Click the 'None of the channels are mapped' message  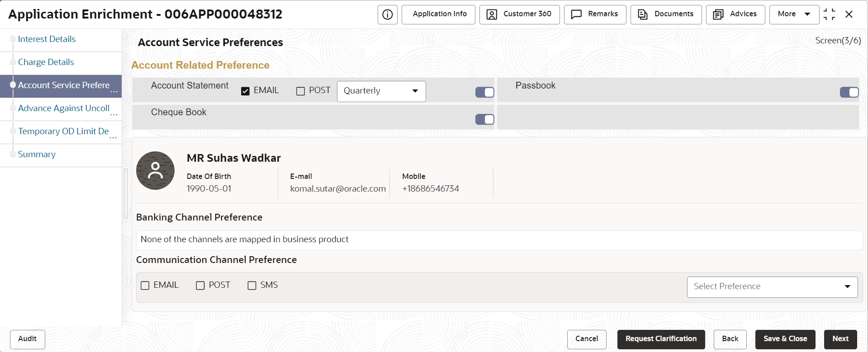245,239
